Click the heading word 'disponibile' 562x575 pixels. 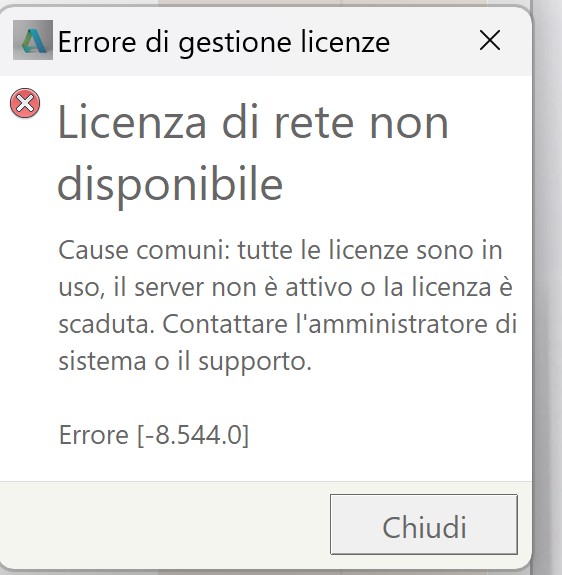pyautogui.click(x=170, y=185)
